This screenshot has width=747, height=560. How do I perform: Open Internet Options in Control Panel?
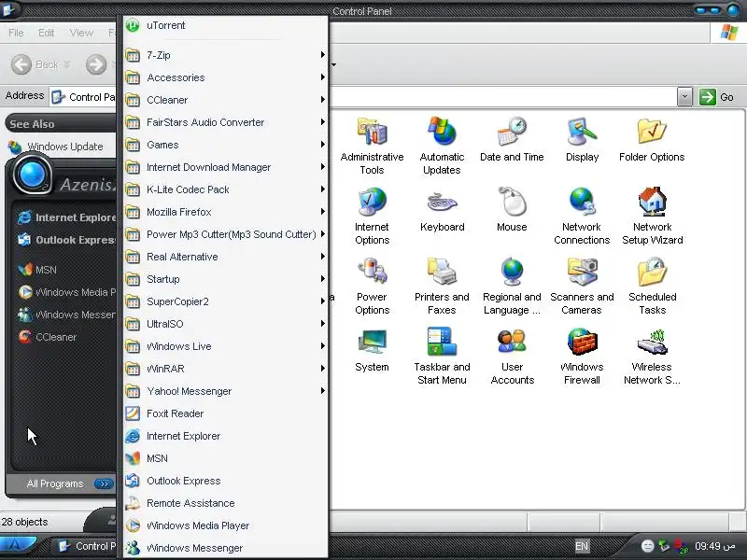372,216
